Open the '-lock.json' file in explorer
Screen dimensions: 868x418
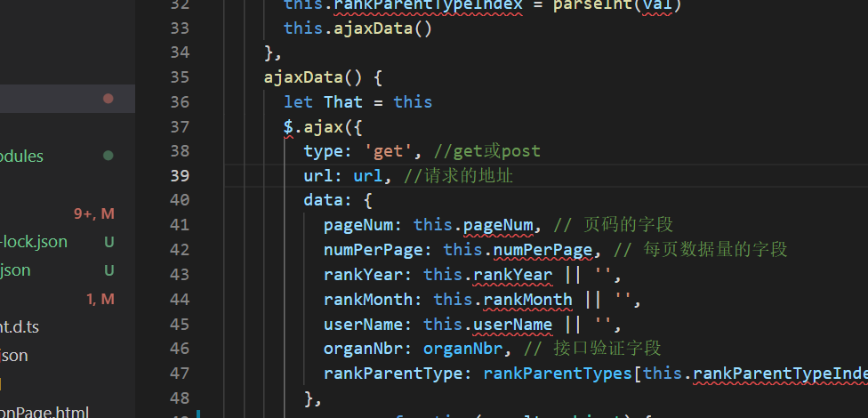point(34,242)
